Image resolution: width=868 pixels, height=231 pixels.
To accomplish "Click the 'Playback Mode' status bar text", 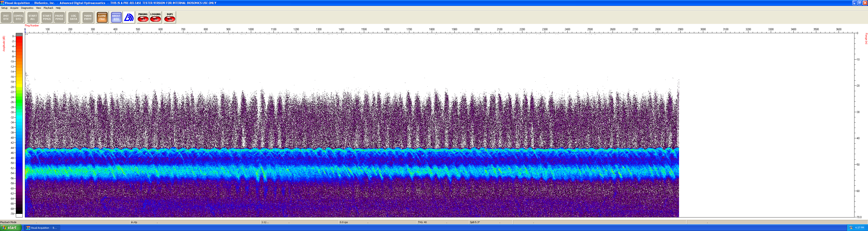I will (x=8, y=222).
